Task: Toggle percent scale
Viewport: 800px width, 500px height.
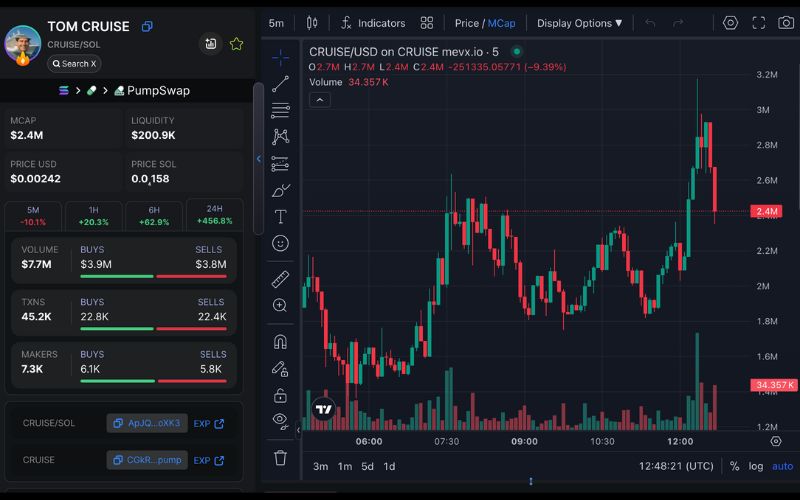Action: pos(734,466)
